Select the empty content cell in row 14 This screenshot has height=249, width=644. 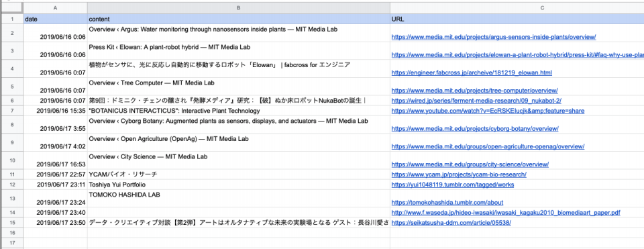[x=238, y=213]
